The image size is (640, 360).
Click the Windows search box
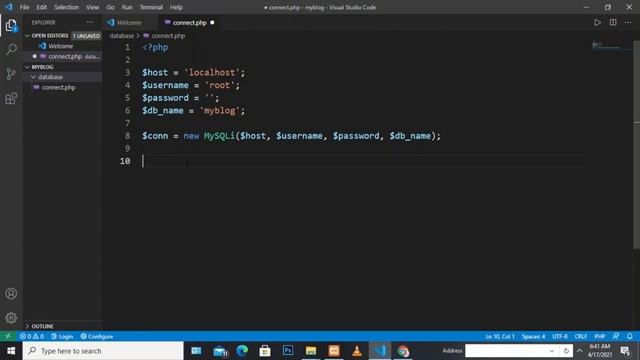click(103, 351)
